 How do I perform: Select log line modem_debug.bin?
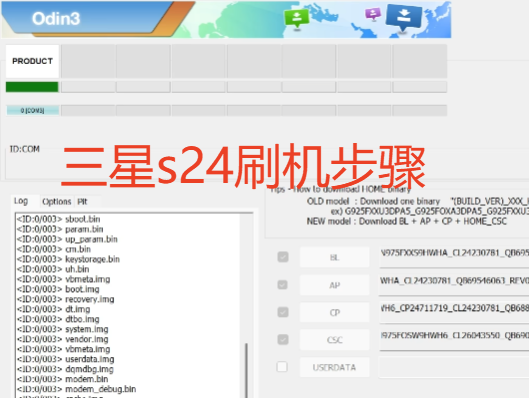76,389
